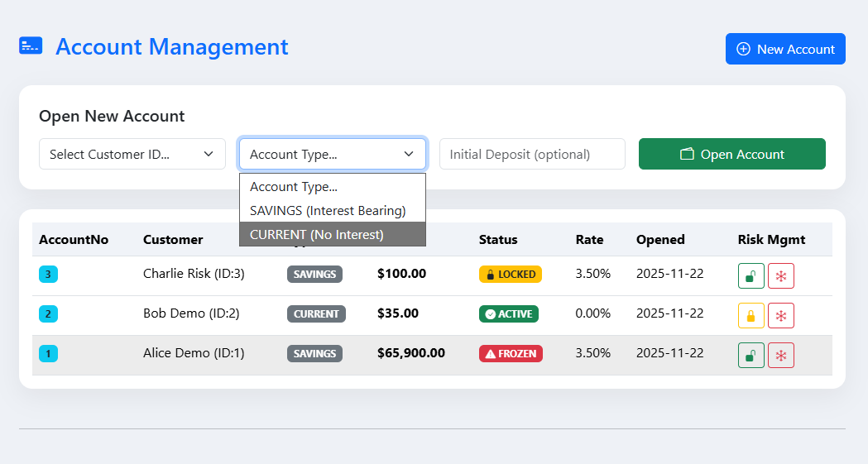The width and height of the screenshot is (868, 464).
Task: Click account number badge 3
Action: pos(48,274)
